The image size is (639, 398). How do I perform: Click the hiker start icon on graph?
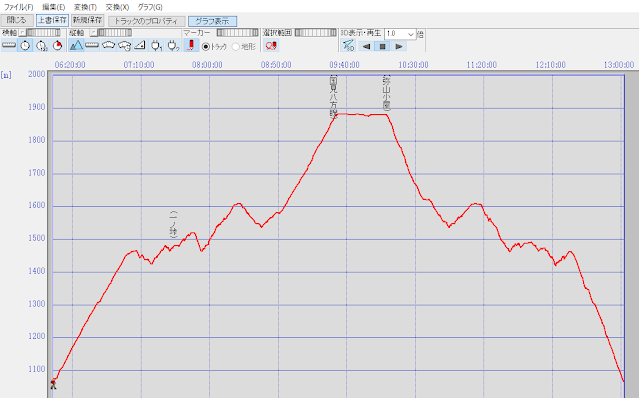pos(53,383)
